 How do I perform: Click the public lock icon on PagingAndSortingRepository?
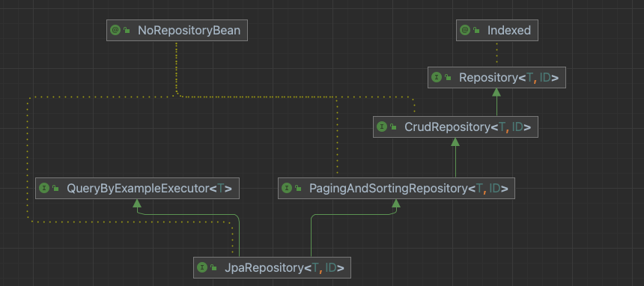pos(298,188)
